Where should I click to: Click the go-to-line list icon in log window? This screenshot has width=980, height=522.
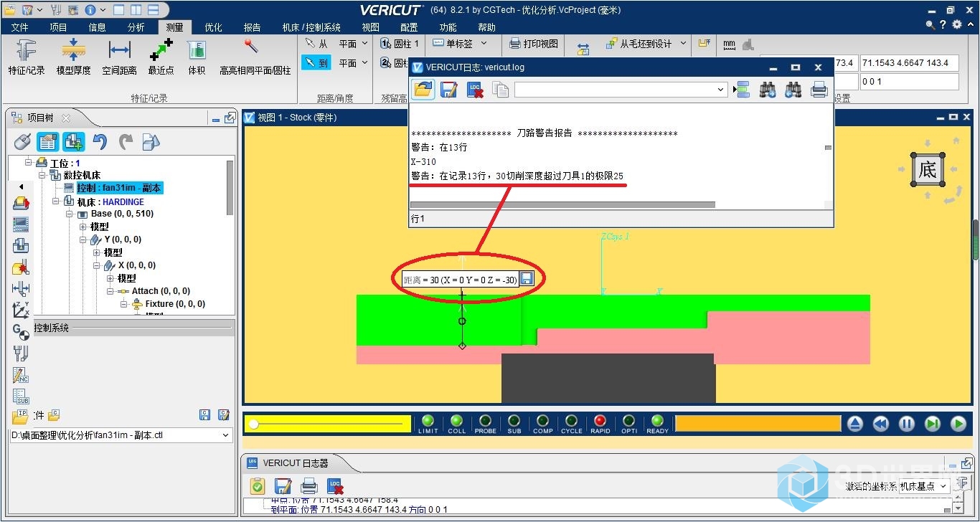pos(742,90)
